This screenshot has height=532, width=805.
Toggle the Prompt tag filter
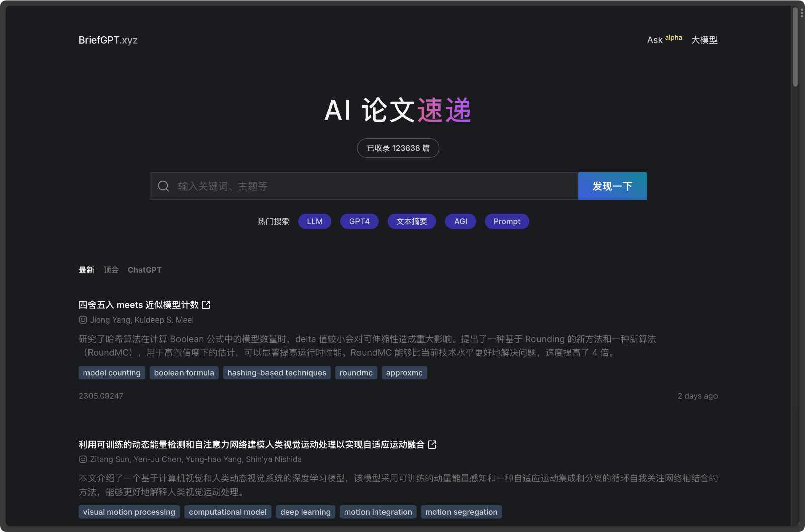(x=507, y=221)
